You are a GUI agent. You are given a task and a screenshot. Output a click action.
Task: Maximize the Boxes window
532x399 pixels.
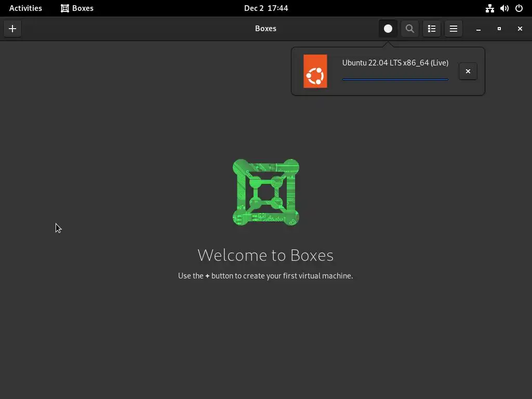(x=499, y=29)
